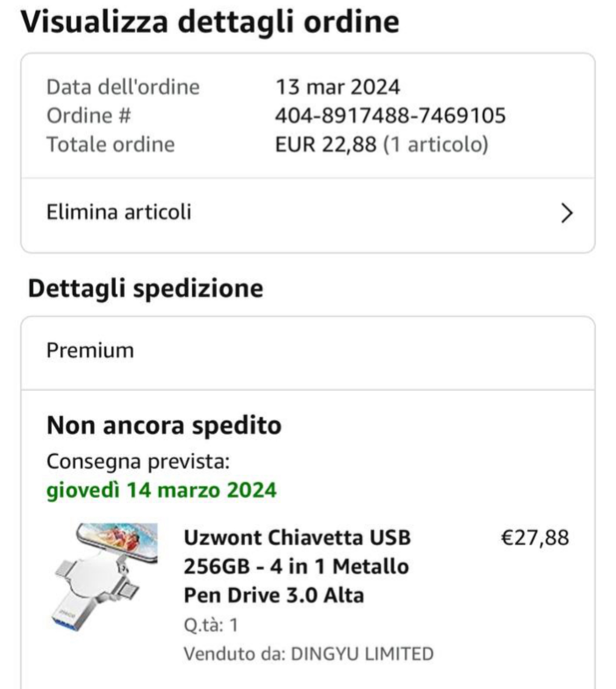
Task: Open the Elimina articoli chevron arrow
Action: tap(566, 213)
